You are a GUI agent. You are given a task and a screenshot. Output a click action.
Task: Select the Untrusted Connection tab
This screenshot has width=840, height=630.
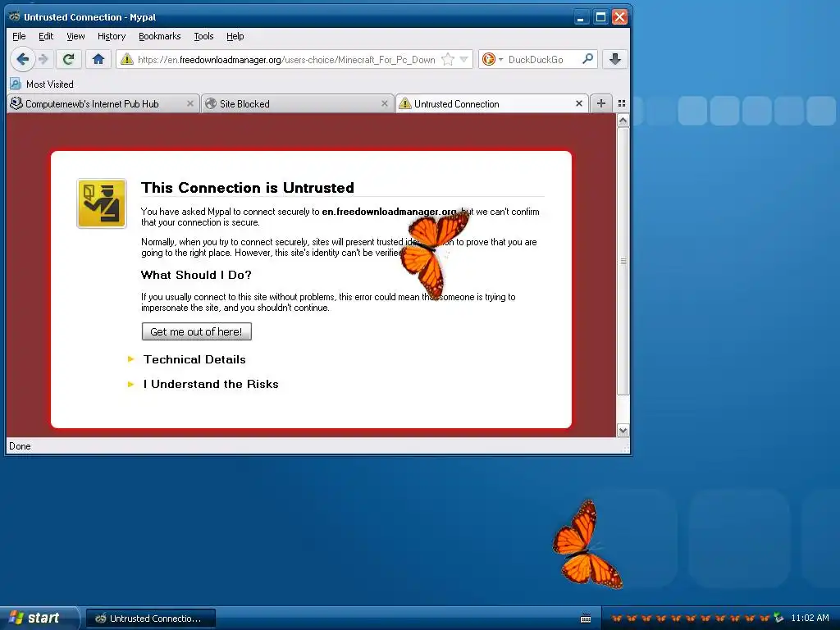click(x=491, y=104)
